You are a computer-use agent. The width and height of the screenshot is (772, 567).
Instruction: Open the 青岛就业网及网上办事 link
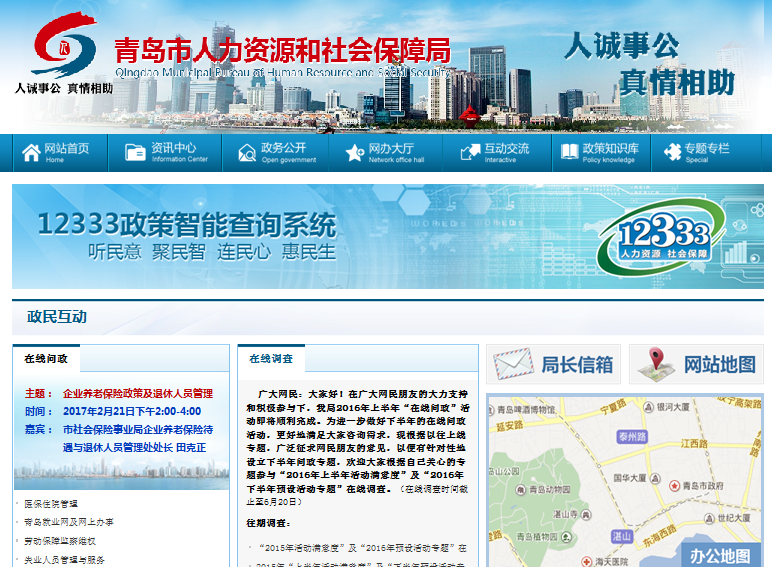[68, 523]
